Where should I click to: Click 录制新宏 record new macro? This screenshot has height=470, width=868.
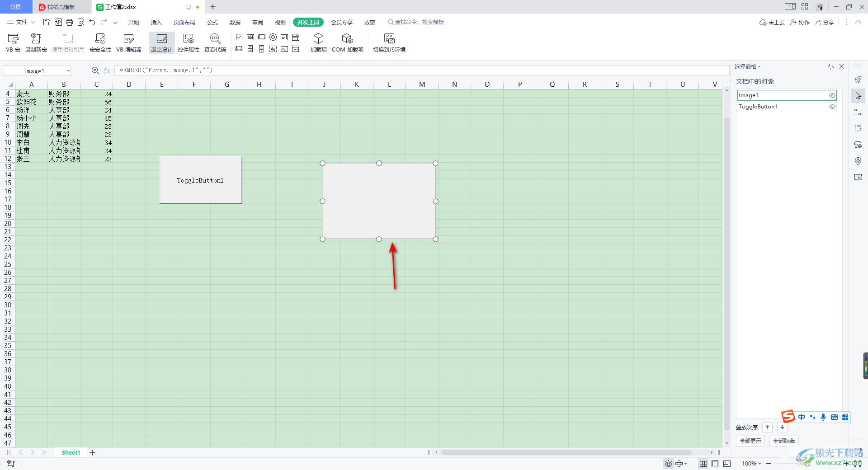coord(36,43)
